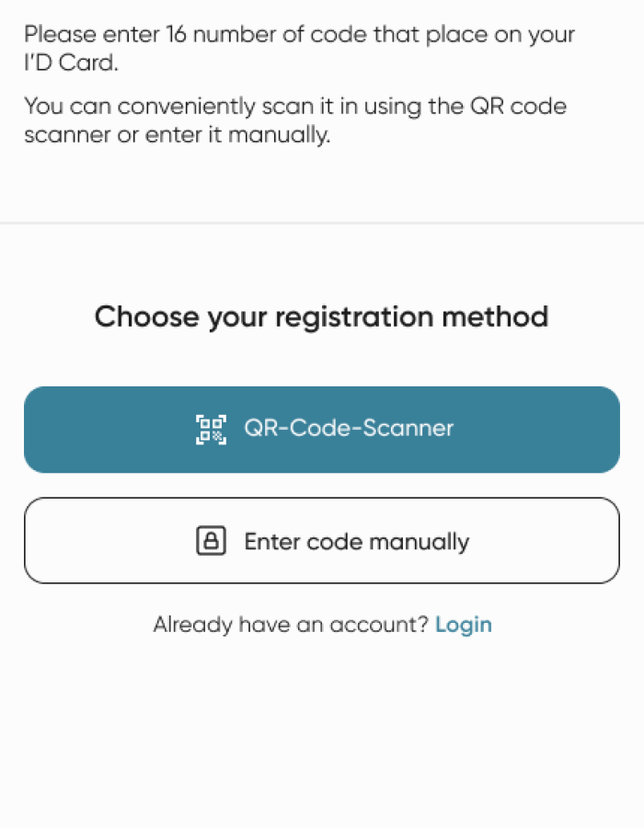Open the login page from the footer link
The width and height of the screenshot is (644, 828).
point(464,625)
